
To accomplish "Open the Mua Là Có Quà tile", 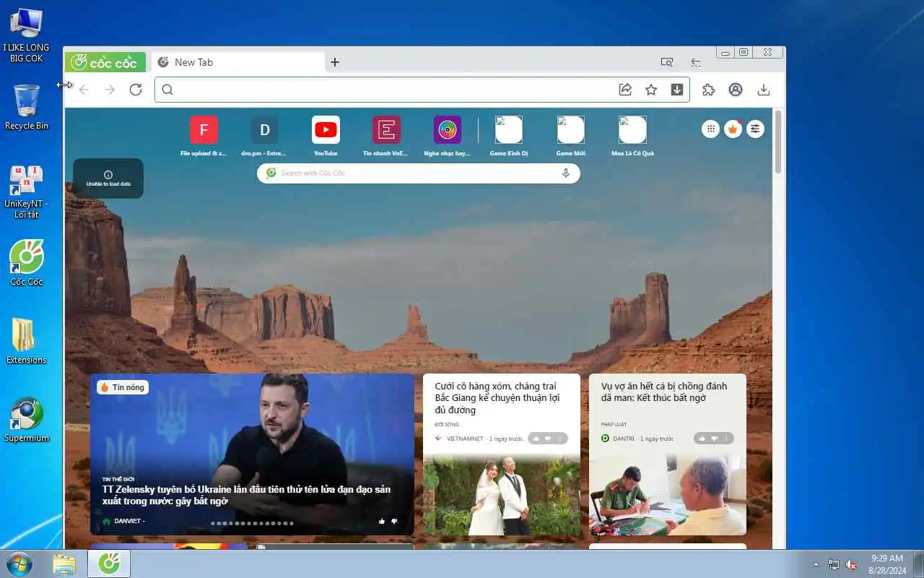I will tap(632, 135).
